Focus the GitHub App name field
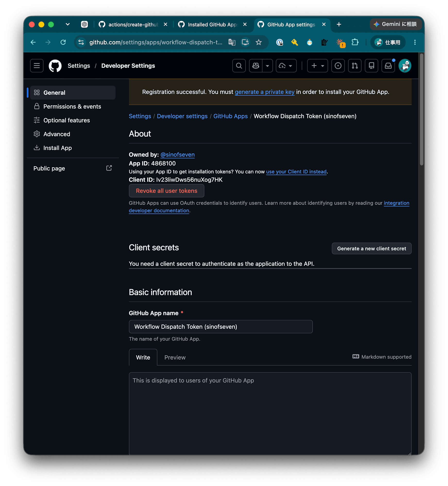The image size is (448, 486). coord(220,327)
